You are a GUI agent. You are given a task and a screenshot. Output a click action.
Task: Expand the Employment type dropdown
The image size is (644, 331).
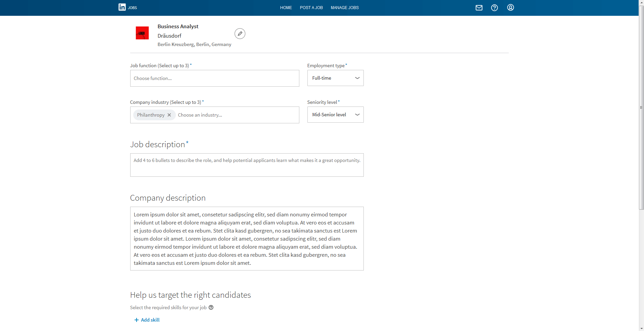coord(335,78)
